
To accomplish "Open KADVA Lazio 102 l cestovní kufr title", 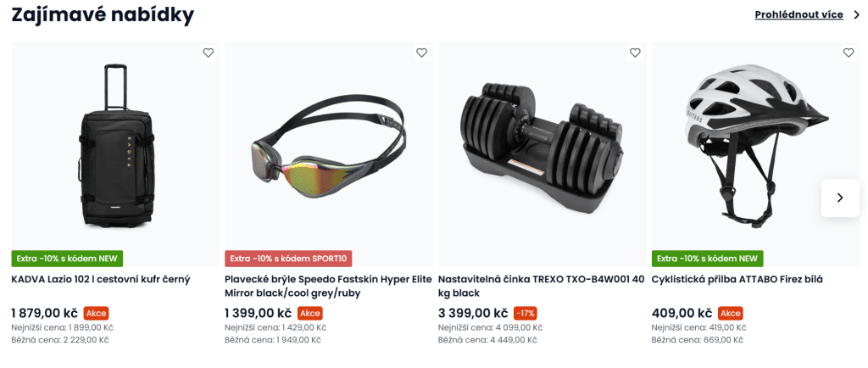I will [101, 280].
